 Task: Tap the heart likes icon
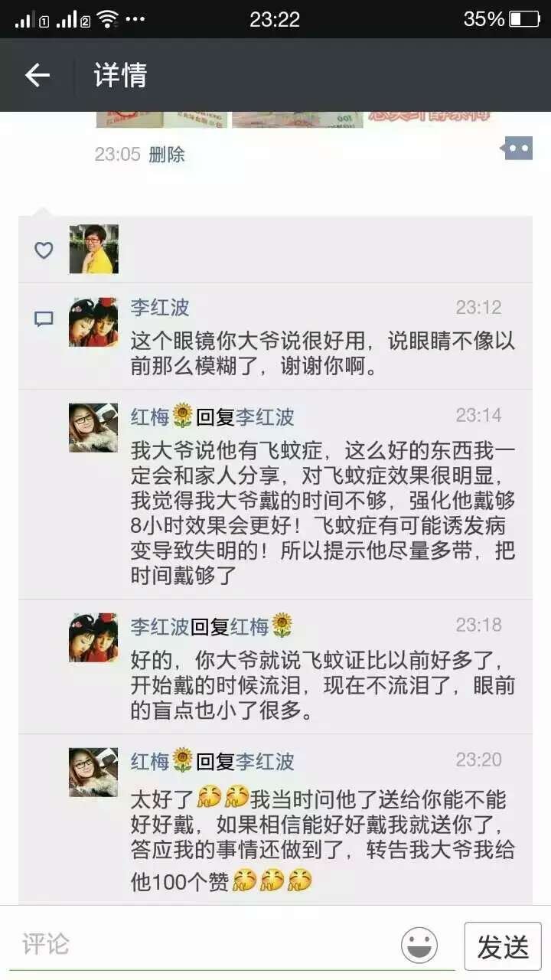tap(44, 250)
